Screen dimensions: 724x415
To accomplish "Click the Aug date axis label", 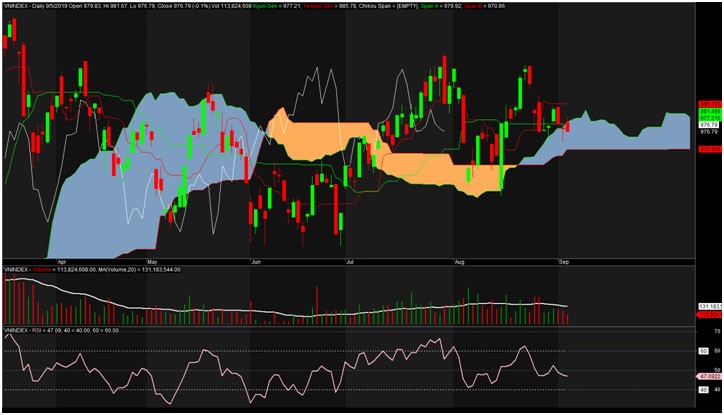I will [459, 259].
